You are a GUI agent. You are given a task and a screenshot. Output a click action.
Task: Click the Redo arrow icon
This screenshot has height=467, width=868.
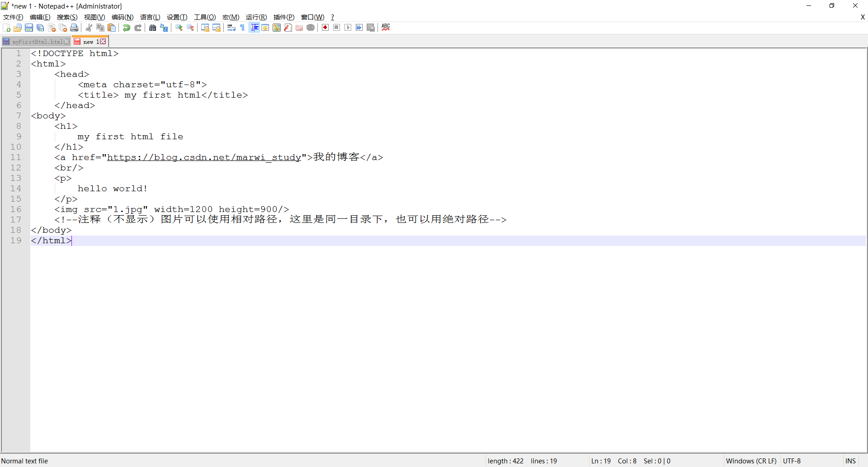[138, 28]
